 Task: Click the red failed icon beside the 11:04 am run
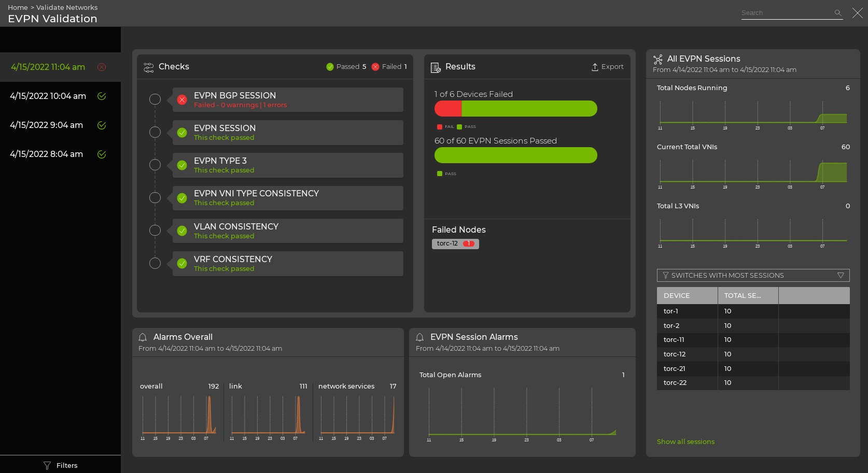(102, 67)
